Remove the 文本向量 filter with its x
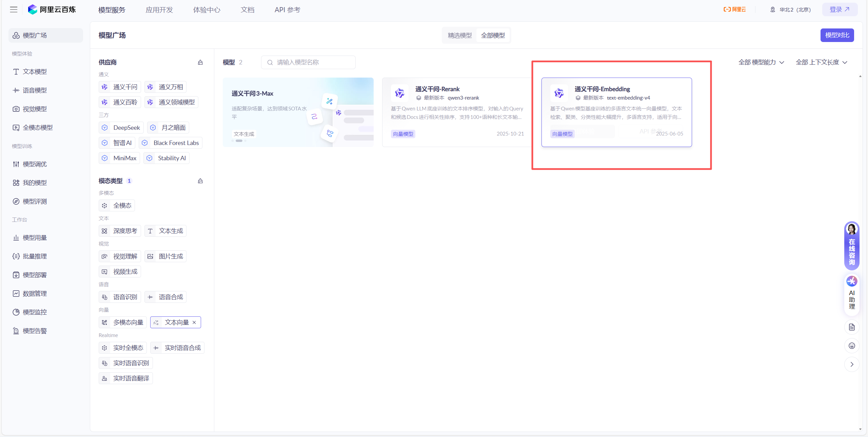 click(x=194, y=322)
